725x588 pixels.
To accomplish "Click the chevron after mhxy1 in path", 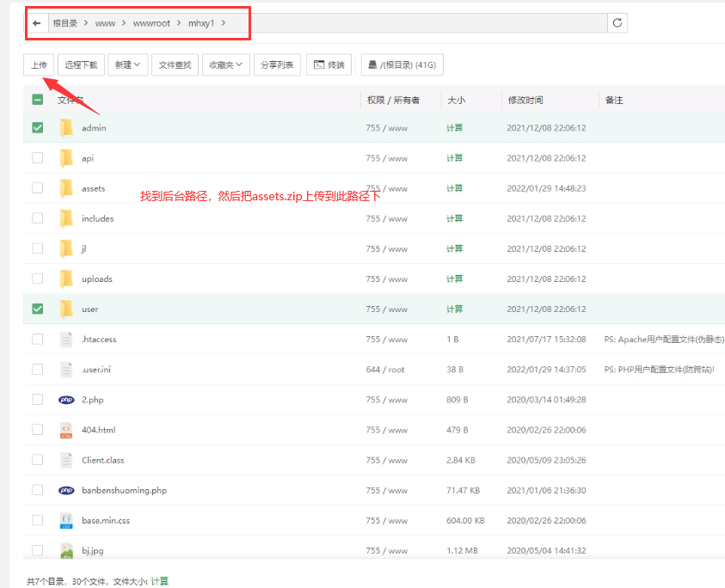I will coord(224,23).
